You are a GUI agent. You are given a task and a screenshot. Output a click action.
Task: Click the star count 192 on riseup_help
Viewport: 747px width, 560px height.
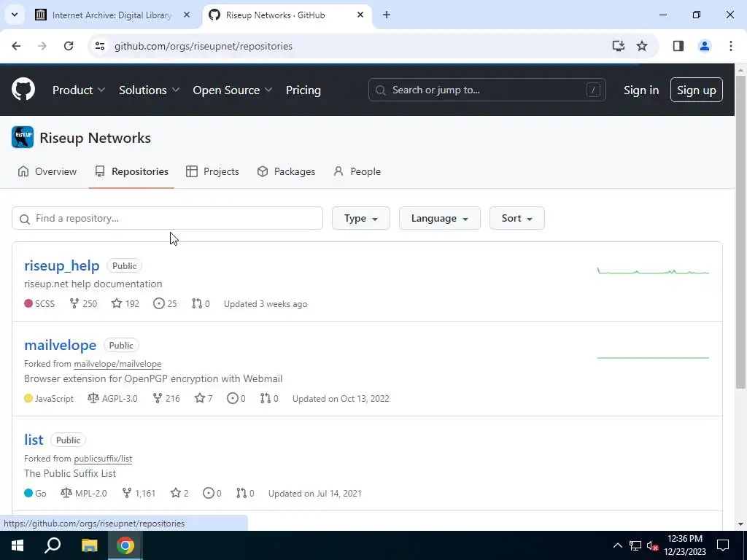click(x=125, y=304)
